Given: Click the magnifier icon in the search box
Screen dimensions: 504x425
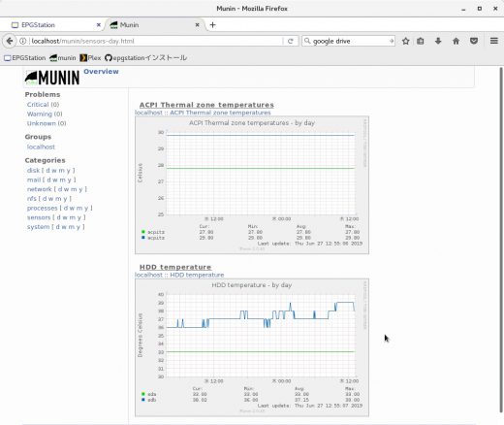Looking at the screenshot, I should pos(307,41).
